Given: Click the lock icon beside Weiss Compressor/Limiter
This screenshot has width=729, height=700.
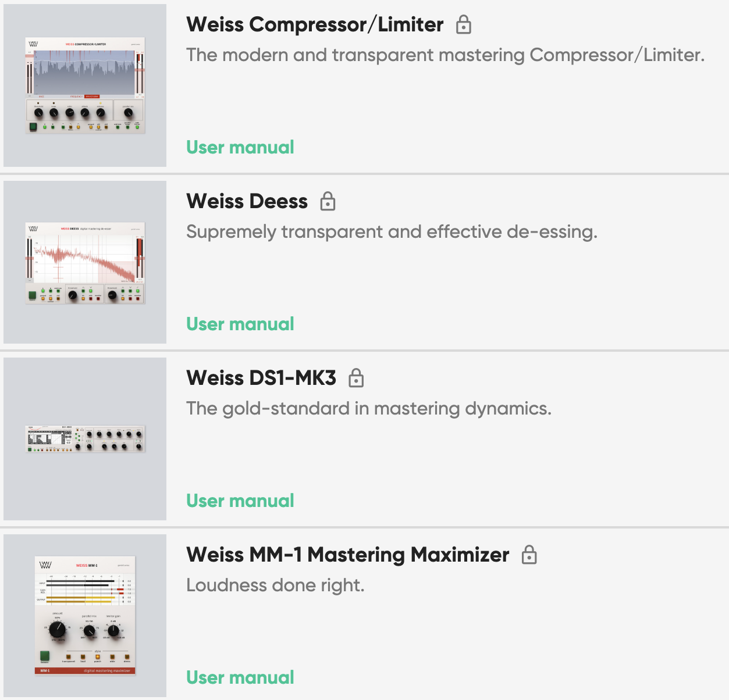Looking at the screenshot, I should [x=463, y=24].
